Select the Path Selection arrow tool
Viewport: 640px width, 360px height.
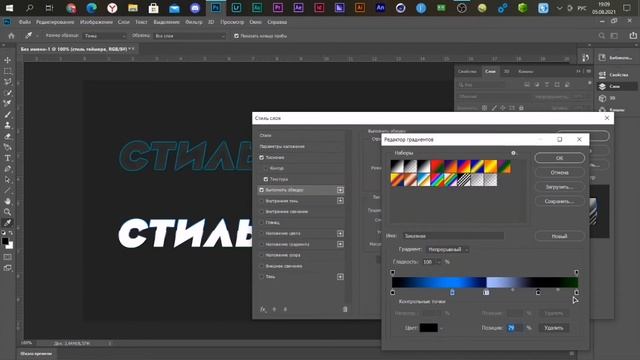7,180
